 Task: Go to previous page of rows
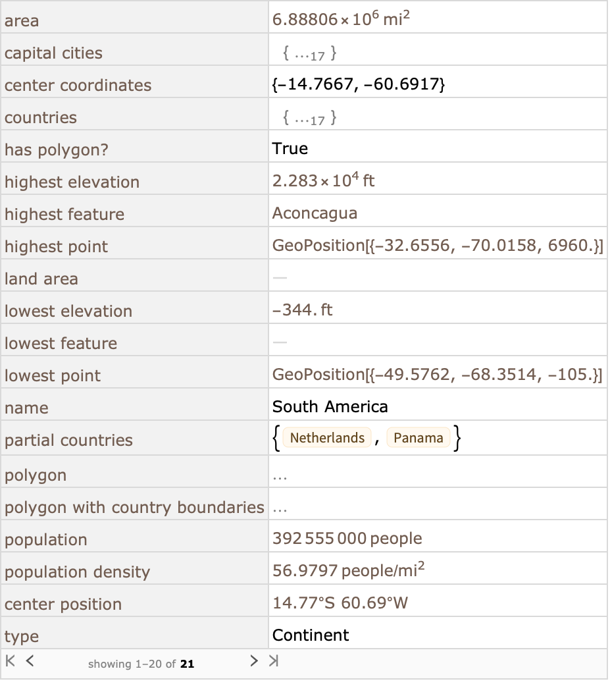(30, 660)
